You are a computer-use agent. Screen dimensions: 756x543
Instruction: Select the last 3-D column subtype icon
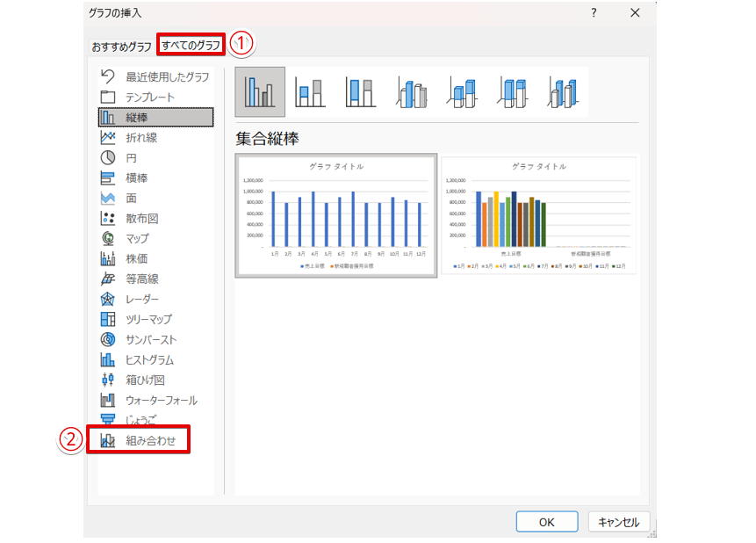pyautogui.click(x=562, y=92)
